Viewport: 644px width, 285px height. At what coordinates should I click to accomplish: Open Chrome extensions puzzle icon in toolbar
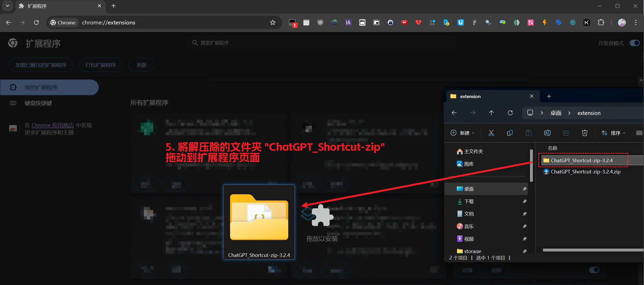click(x=601, y=23)
